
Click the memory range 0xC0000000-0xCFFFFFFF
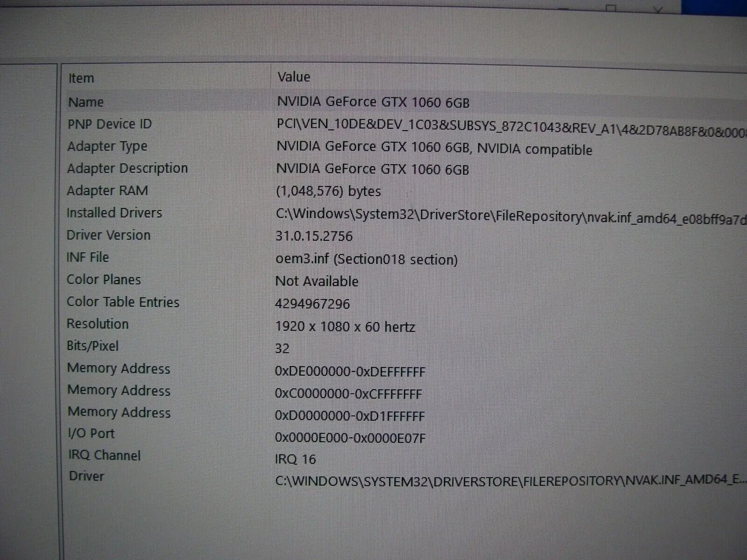(348, 393)
